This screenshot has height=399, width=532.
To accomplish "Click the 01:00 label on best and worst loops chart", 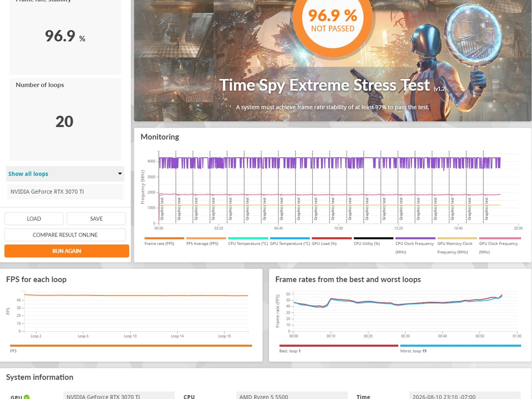I will [x=517, y=336].
